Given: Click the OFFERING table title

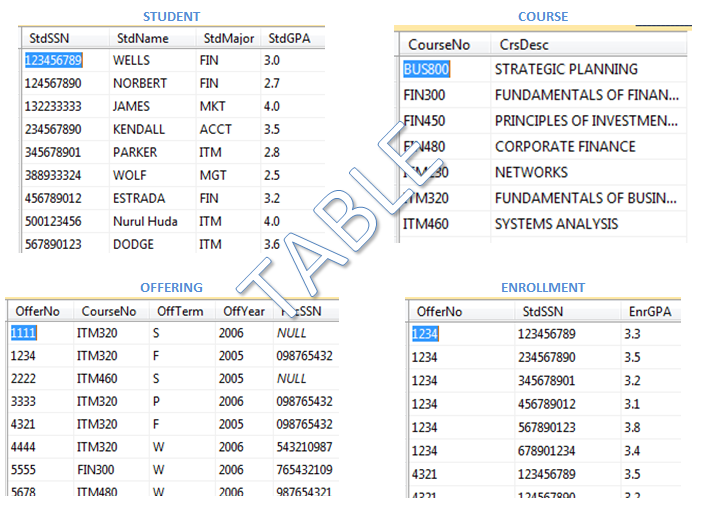Looking at the screenshot, I should pos(171,288).
